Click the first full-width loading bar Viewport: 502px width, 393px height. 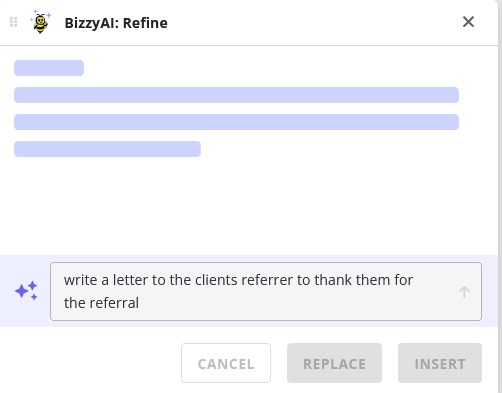236,95
